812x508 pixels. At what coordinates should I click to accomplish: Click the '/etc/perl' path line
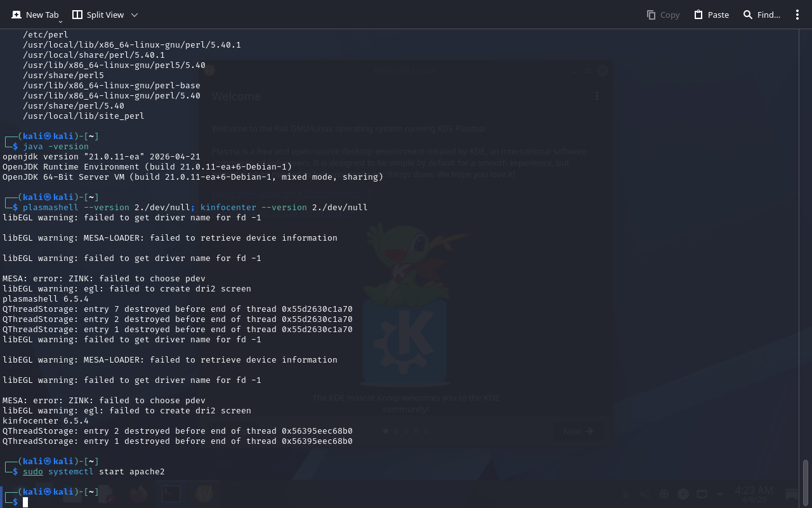point(45,35)
